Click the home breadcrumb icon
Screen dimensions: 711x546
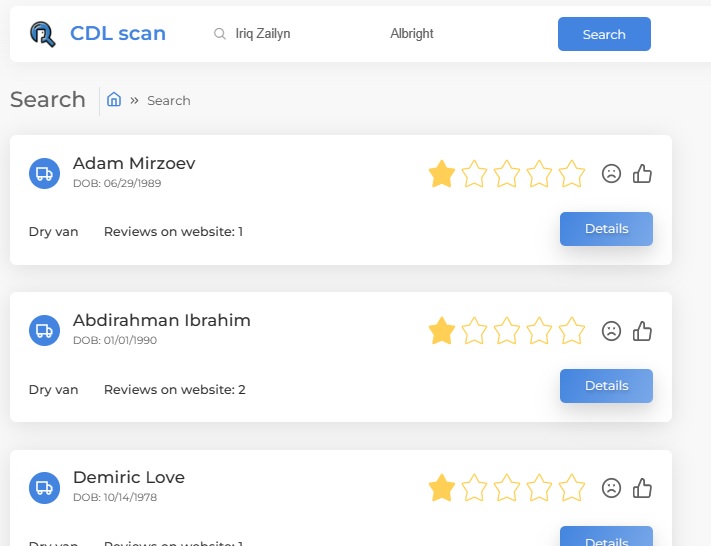pos(114,99)
